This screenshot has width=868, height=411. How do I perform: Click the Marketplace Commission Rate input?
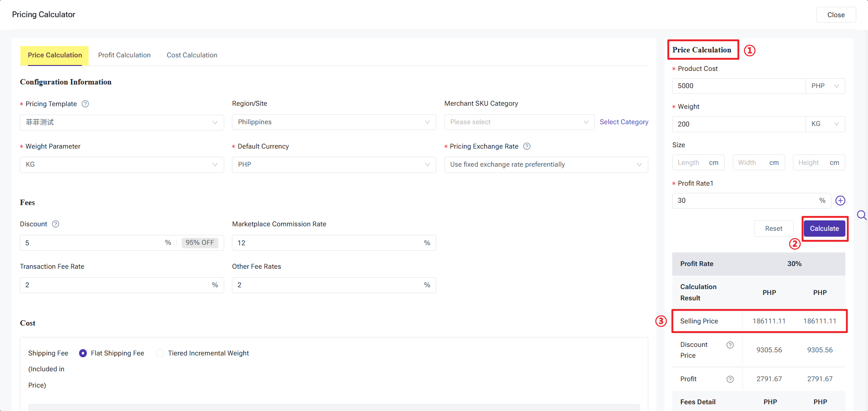click(x=334, y=243)
